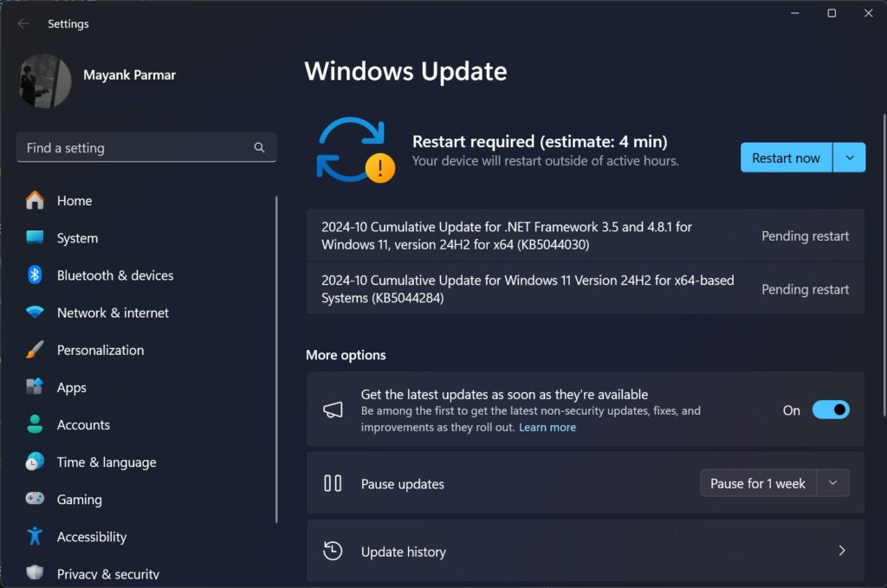Select the Gaming controller icon
Viewport: 887px width, 588px height.
point(36,499)
